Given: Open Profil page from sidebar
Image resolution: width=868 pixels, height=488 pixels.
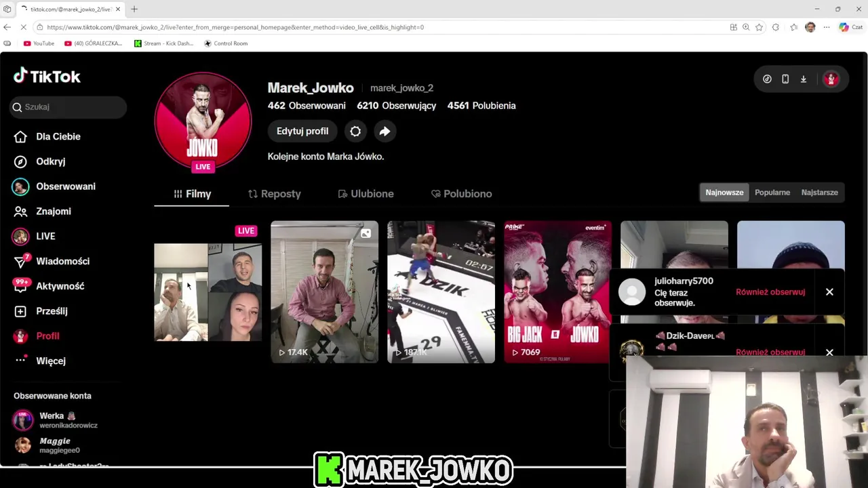Looking at the screenshot, I should click(x=36, y=336).
